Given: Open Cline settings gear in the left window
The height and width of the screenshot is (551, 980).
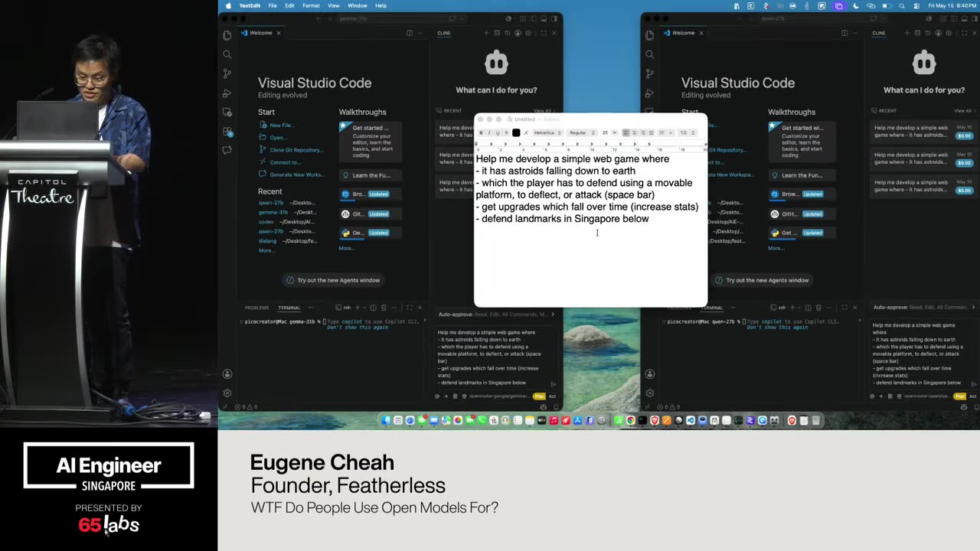Looking at the screenshot, I should [x=529, y=33].
